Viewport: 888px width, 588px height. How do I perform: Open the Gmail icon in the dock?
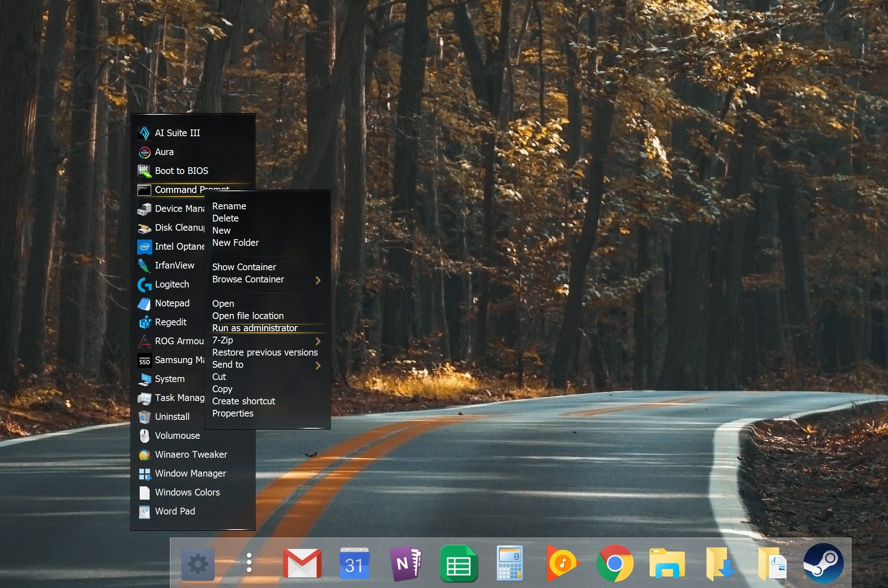tap(302, 563)
